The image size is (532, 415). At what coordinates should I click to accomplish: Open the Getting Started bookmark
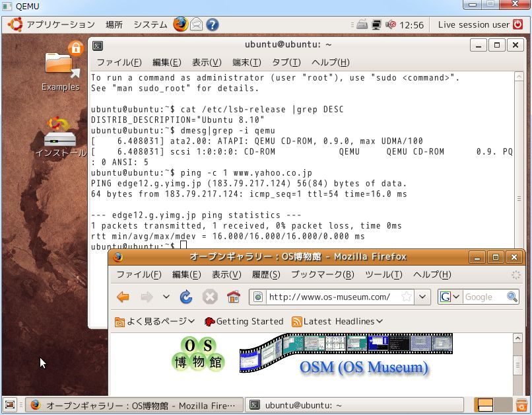point(244,321)
